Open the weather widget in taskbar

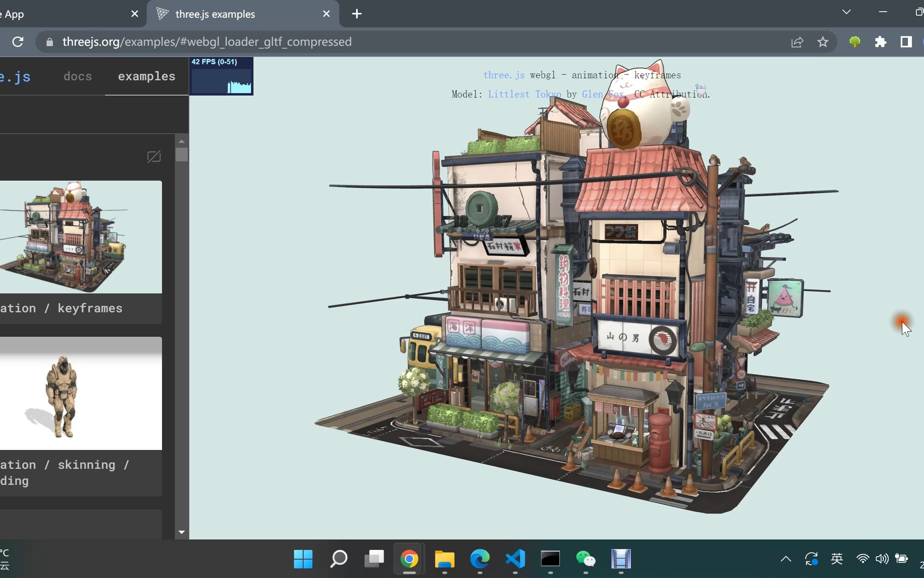pos(6,559)
